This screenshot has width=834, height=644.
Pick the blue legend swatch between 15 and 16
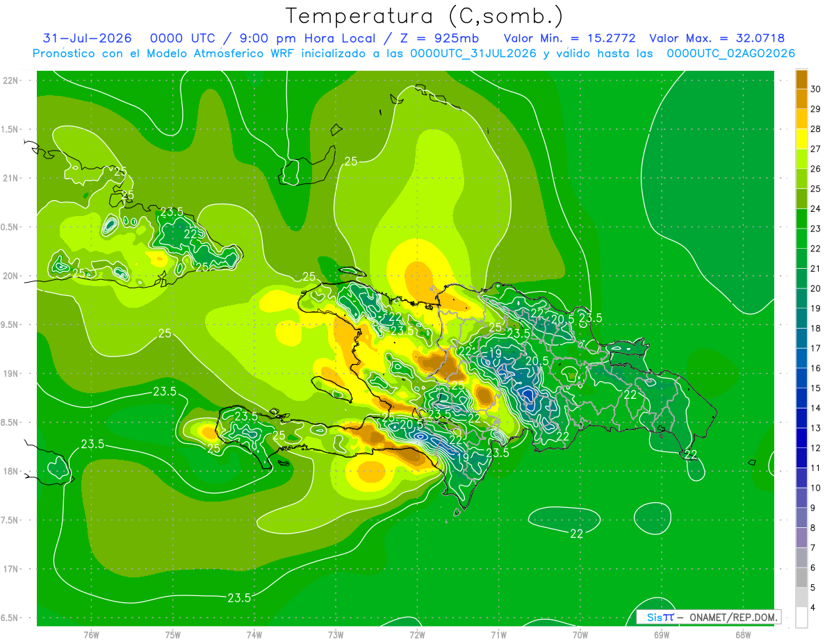pos(801,379)
